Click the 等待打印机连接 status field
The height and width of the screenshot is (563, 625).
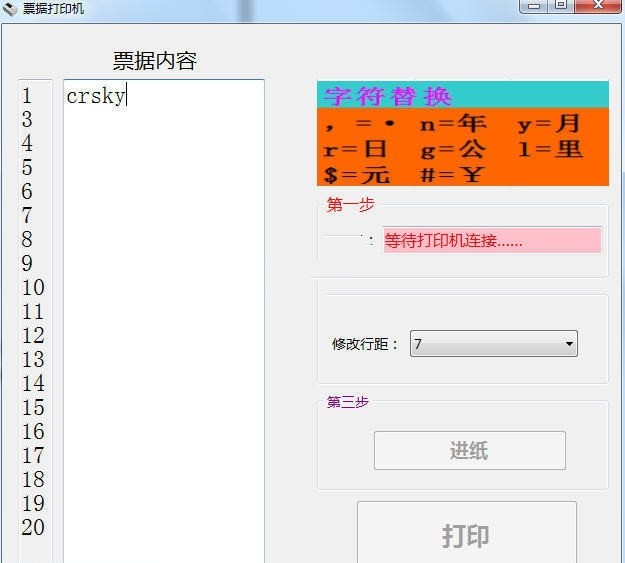pyautogui.click(x=492, y=240)
